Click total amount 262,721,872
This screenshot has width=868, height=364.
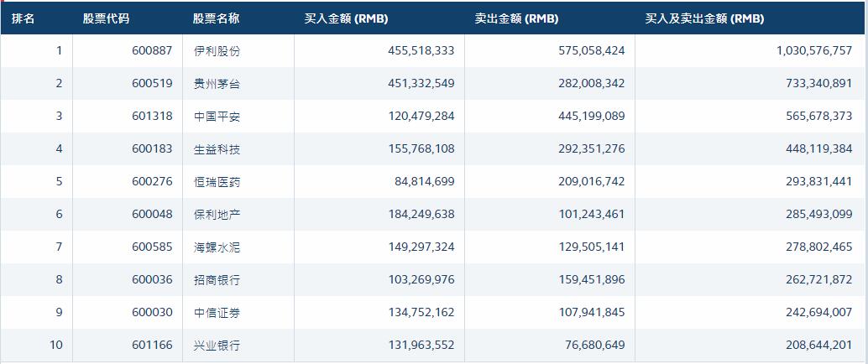point(818,279)
